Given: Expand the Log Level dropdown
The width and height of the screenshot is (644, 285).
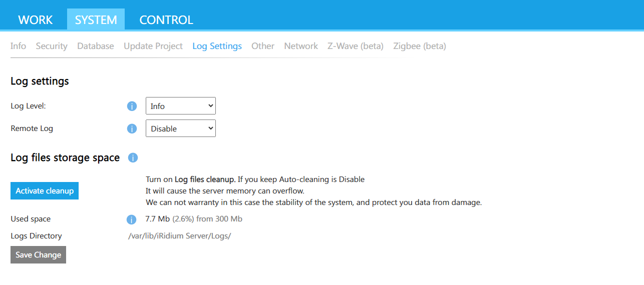Looking at the screenshot, I should coord(180,106).
